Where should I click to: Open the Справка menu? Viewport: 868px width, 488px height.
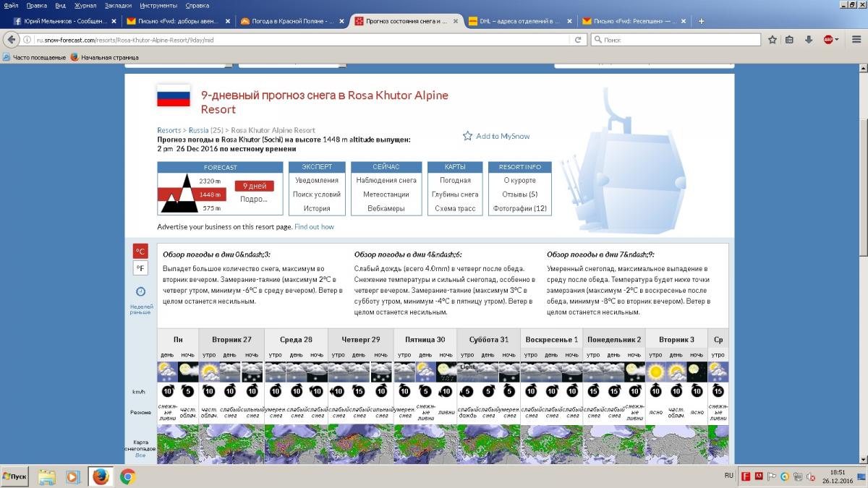click(197, 5)
